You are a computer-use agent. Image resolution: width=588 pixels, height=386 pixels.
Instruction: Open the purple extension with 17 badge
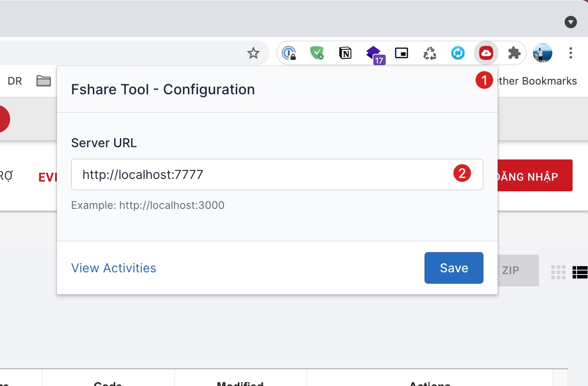[375, 55]
